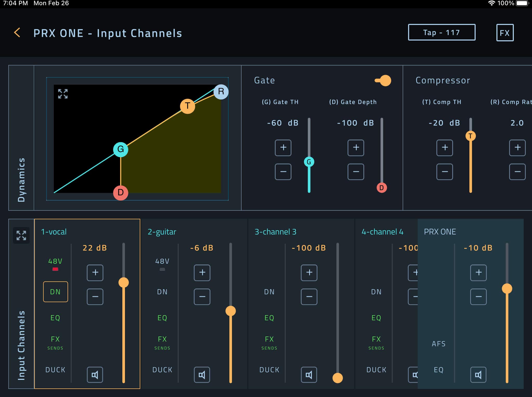Mute the 1-vocal channel
The height and width of the screenshot is (397, 532).
[95, 374]
